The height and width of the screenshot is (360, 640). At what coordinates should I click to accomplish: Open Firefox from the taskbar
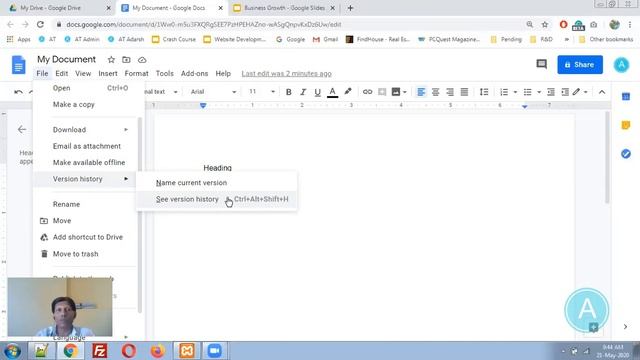pyautogui.click(x=157, y=351)
